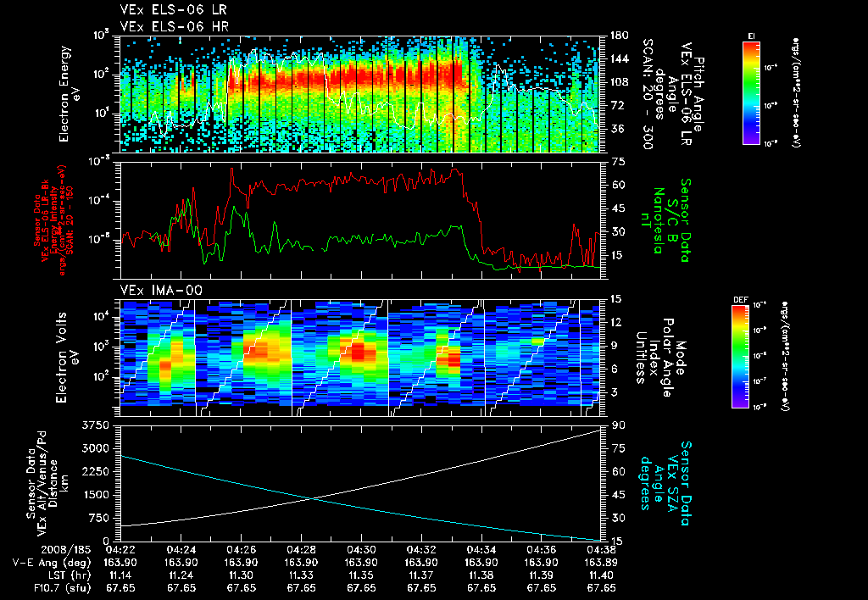Click the '04:30' time tick label
868x600 pixels.
(361, 550)
